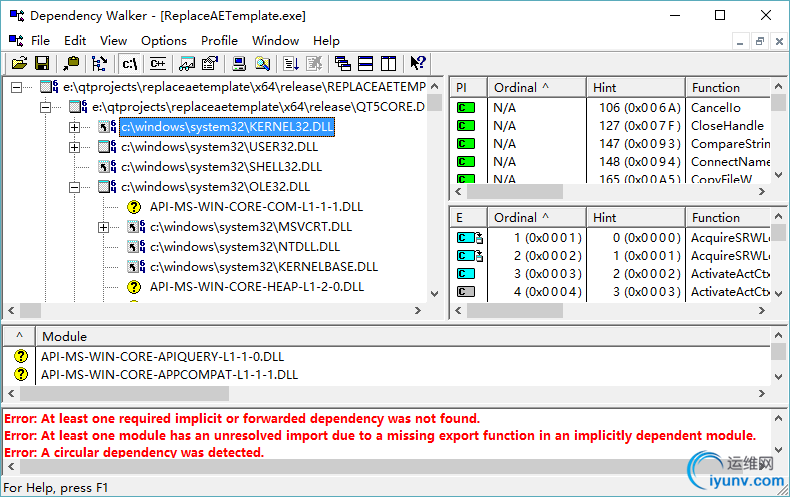Click the circular dependency error line
The image size is (790, 497).
[134, 452]
